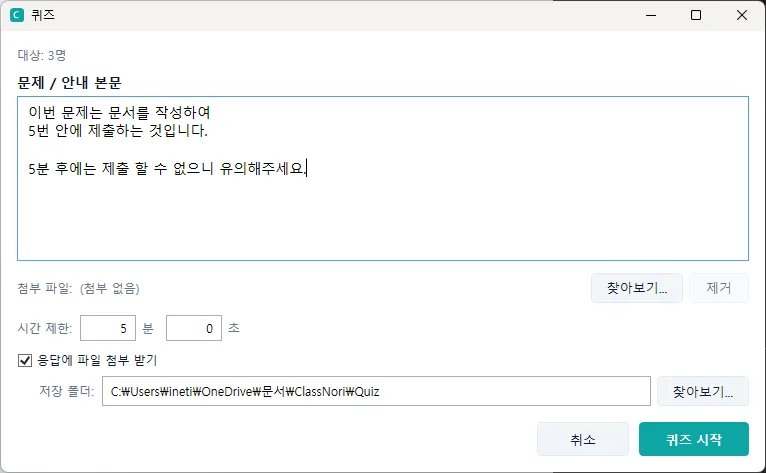Click the 대상: 3명 label
Viewport: 766px width, 473px height.
(x=42, y=55)
